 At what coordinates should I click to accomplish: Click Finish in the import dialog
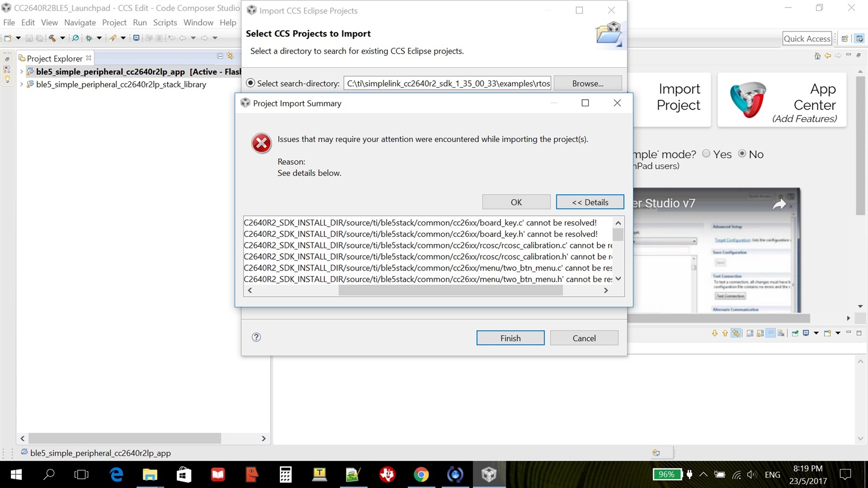[510, 338]
